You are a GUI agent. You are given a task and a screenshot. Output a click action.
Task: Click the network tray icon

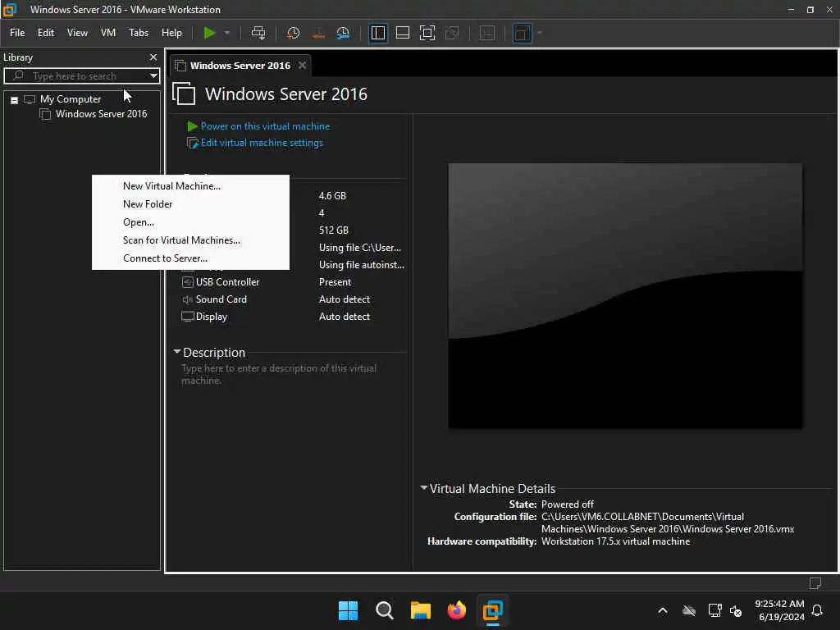coord(714,610)
